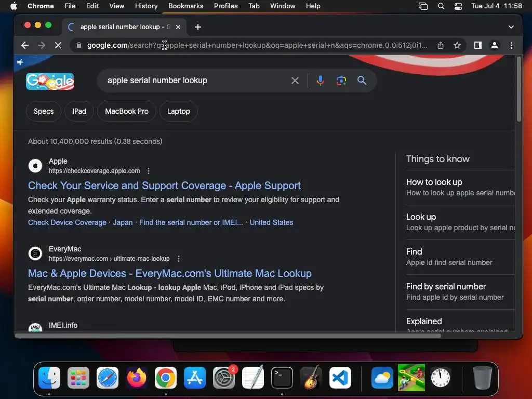532x399 pixels.
Task: Toggle the Chrome side panel
Action: pyautogui.click(x=478, y=45)
